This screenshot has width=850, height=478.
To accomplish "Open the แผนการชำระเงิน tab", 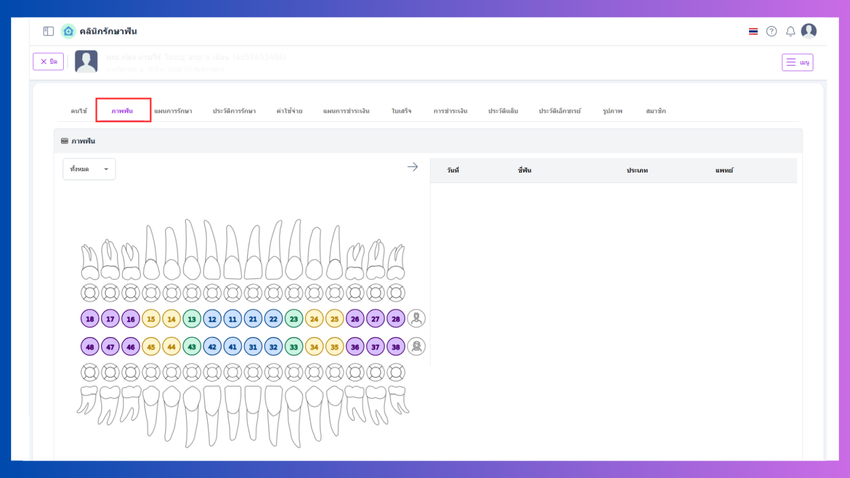I will pyautogui.click(x=346, y=111).
